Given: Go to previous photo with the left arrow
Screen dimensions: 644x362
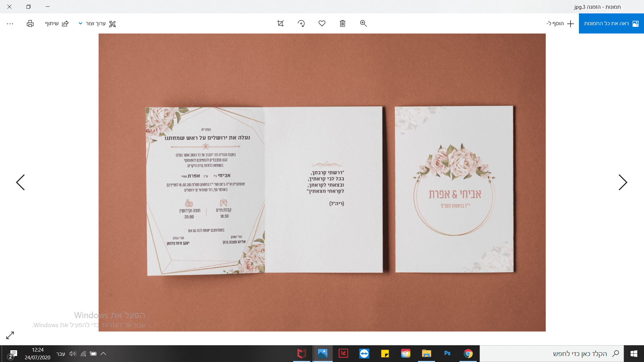Looking at the screenshot, I should (x=20, y=182).
